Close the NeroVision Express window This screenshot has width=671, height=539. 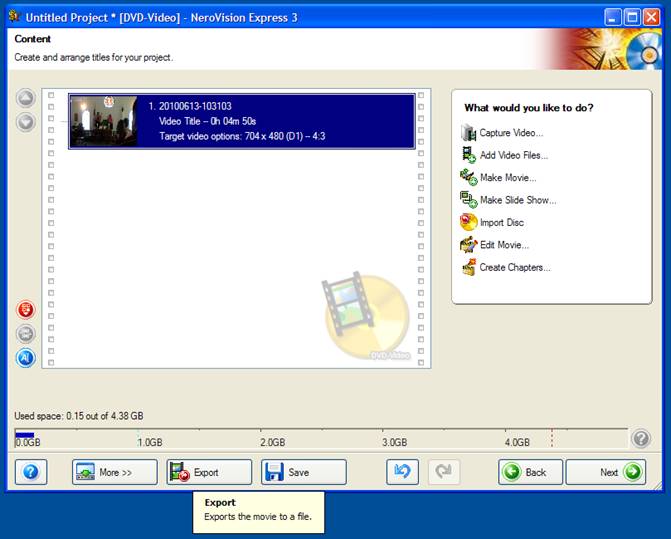(652, 18)
